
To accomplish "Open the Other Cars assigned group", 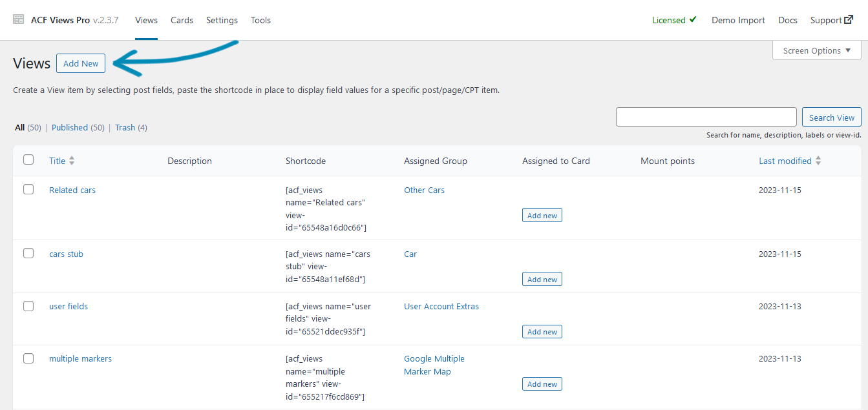I will [x=424, y=190].
